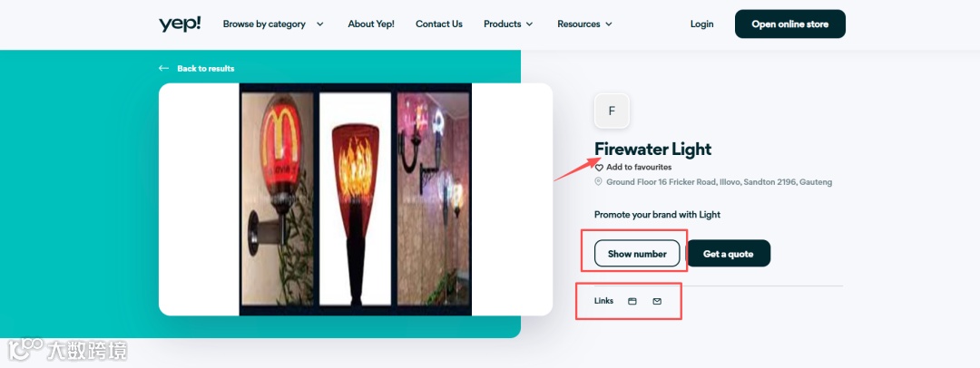Click the heart favourites icon

tap(599, 168)
